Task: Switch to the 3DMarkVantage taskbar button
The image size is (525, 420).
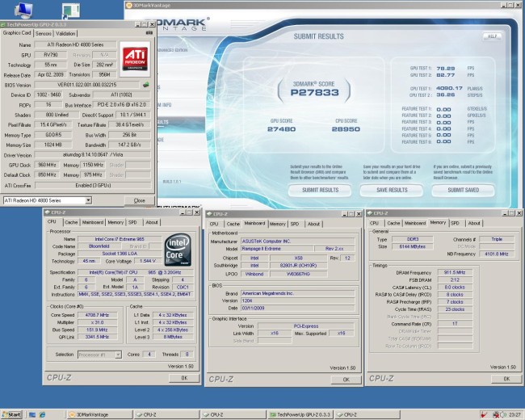Action: pyautogui.click(x=99, y=414)
